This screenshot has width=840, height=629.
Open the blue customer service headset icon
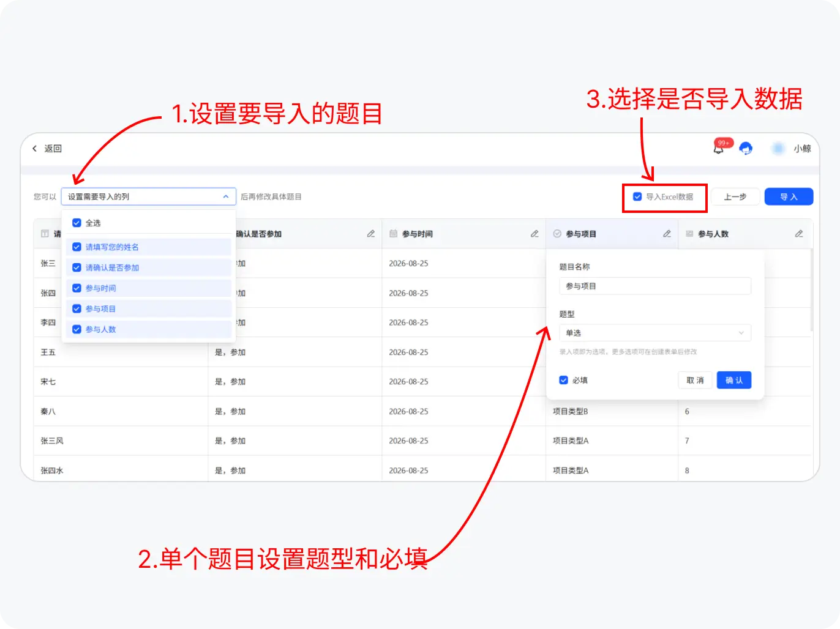[746, 148]
